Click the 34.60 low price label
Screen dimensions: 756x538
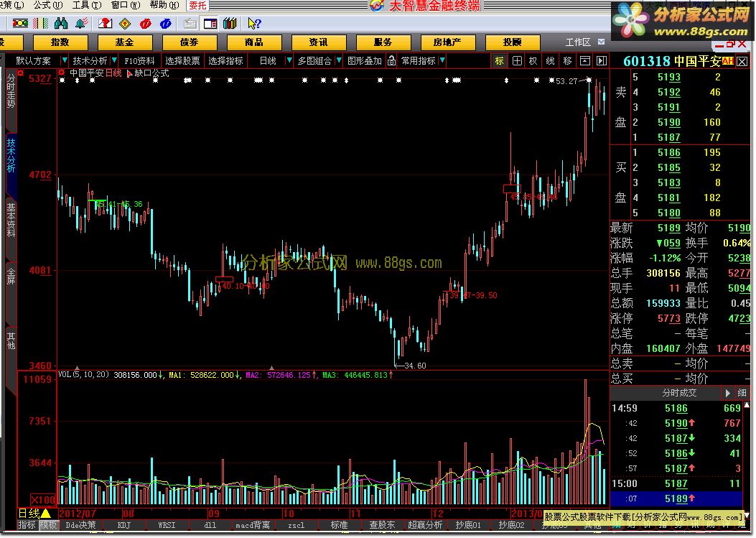415,366
